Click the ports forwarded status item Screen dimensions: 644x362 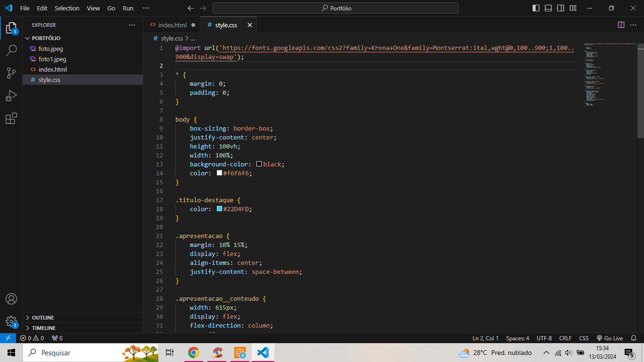57,338
